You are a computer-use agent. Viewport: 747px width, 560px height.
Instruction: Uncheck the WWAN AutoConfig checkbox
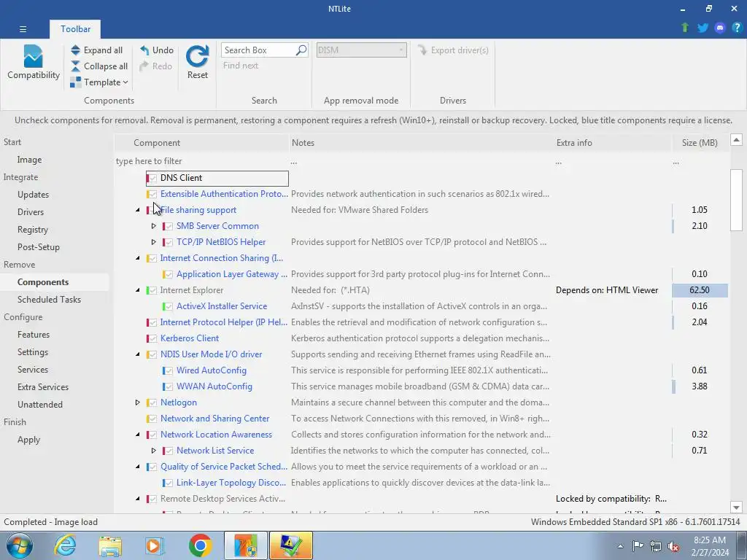(169, 386)
